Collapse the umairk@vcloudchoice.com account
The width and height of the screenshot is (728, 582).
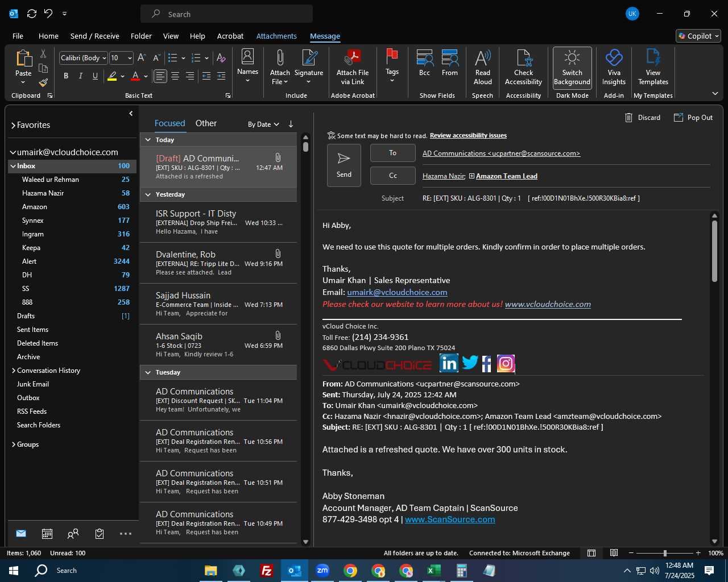coord(13,152)
